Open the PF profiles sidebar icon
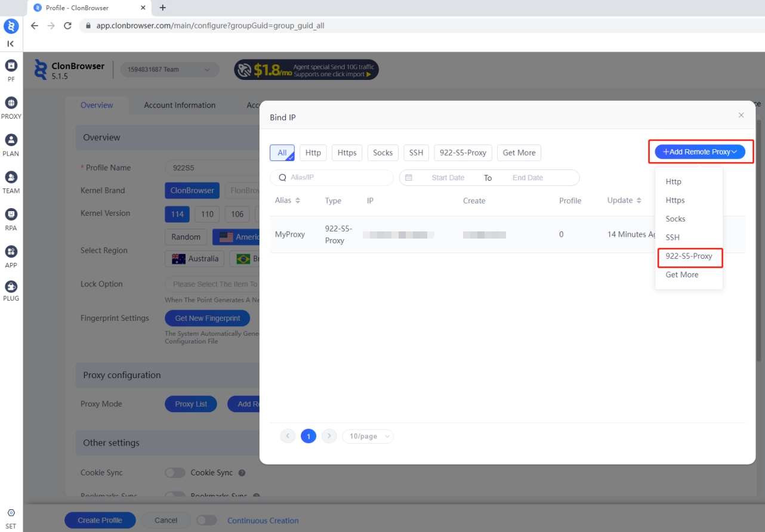This screenshot has height=532, width=765. 11,66
